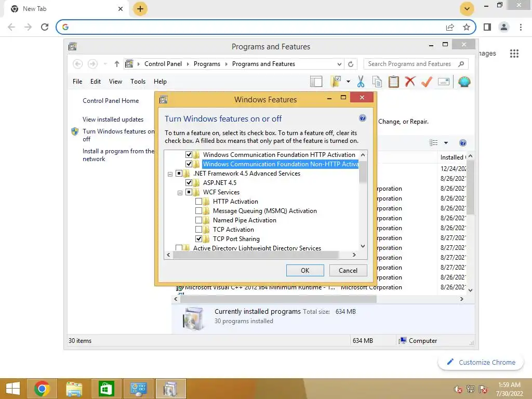Click the properties card toolbar icon
Image resolution: width=532 pixels, height=399 pixels.
[444, 82]
